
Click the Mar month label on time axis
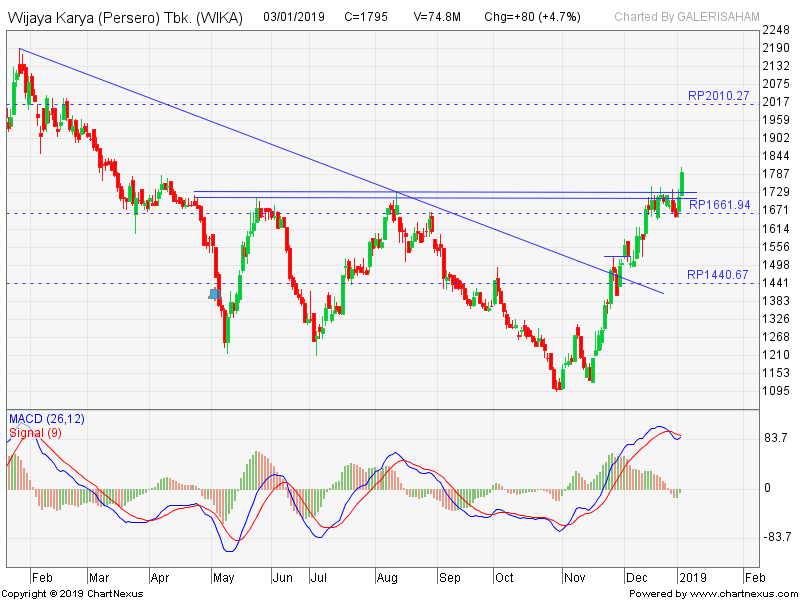(x=98, y=578)
